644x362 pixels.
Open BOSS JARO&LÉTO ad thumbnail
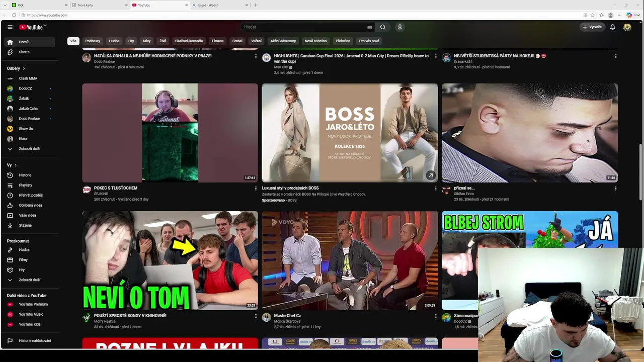(350, 133)
